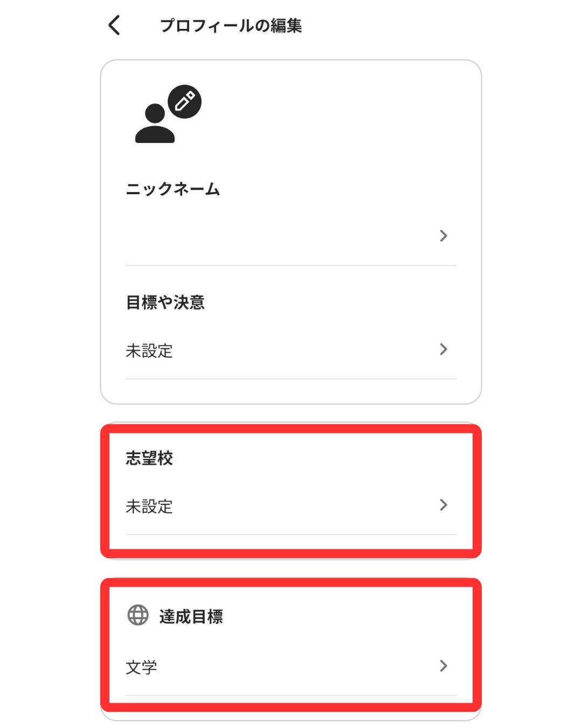Open the ニックネーム row chevron

pyautogui.click(x=443, y=236)
